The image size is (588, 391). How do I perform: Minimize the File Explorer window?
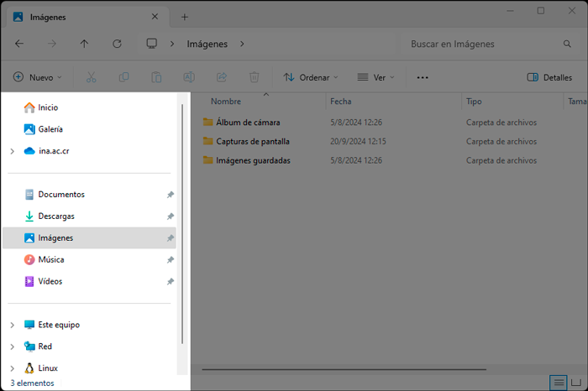[510, 11]
